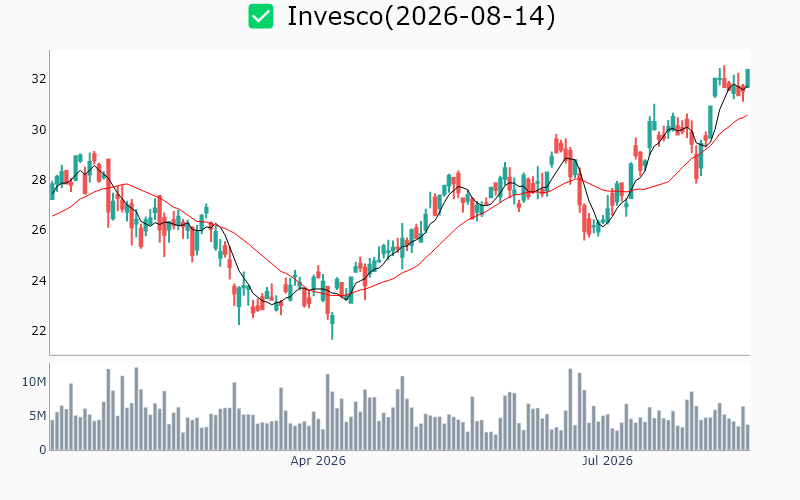Image resolution: width=800 pixels, height=500 pixels.
Task: Click the red moving average line's right end
Action: tap(747, 115)
